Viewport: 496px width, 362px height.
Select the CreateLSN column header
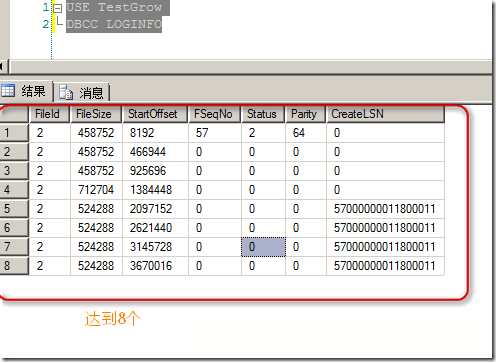[385, 114]
